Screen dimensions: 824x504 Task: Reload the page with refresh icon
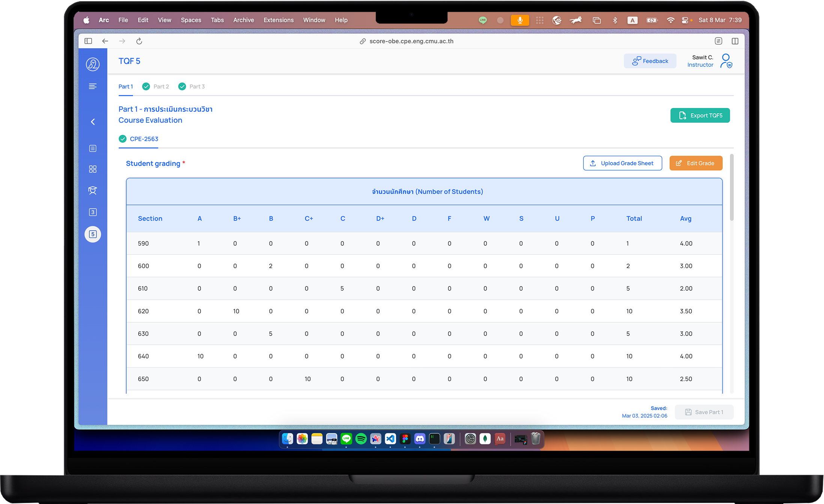pyautogui.click(x=139, y=41)
